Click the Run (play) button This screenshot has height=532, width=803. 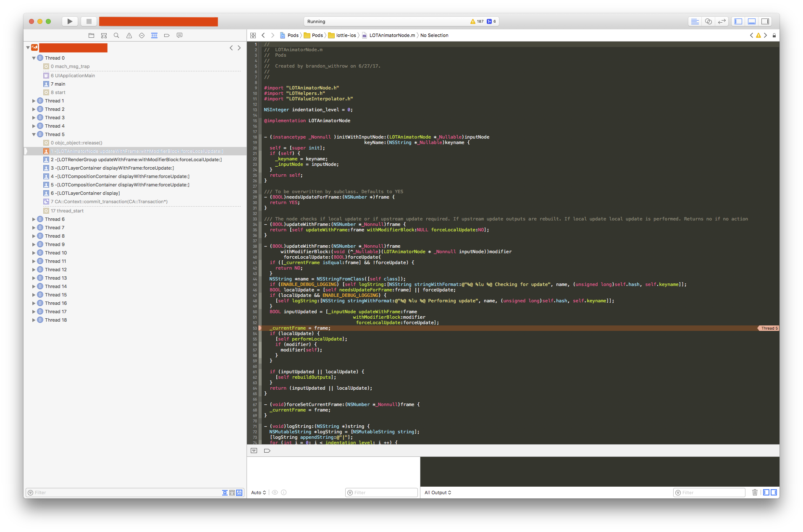70,21
